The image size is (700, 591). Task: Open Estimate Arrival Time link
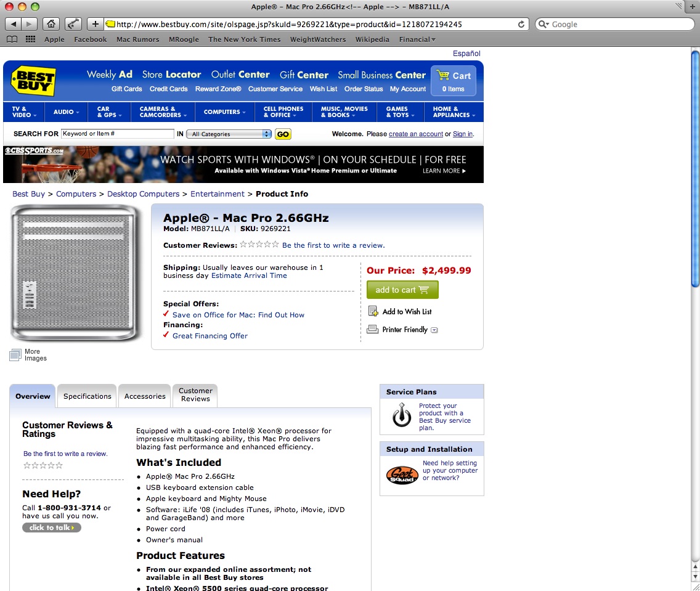point(249,275)
